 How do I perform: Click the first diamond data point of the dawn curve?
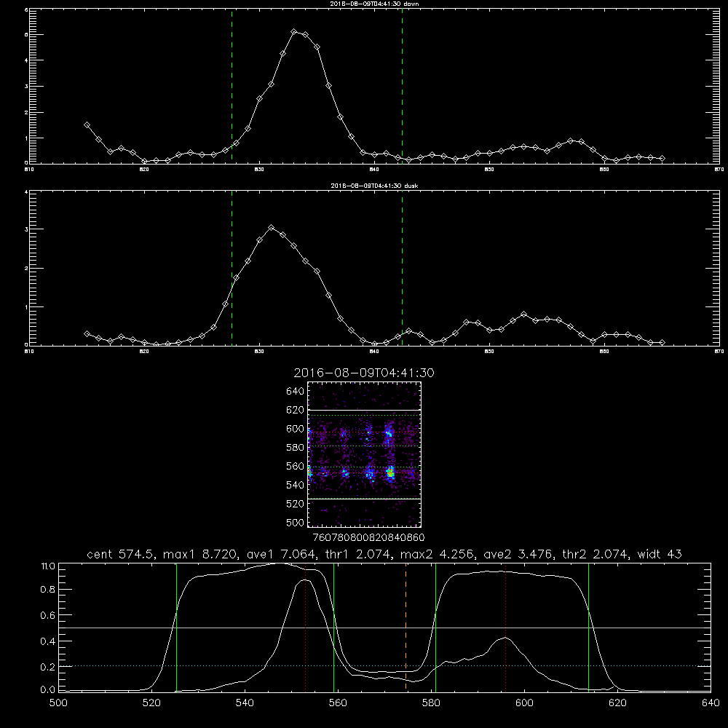click(87, 125)
